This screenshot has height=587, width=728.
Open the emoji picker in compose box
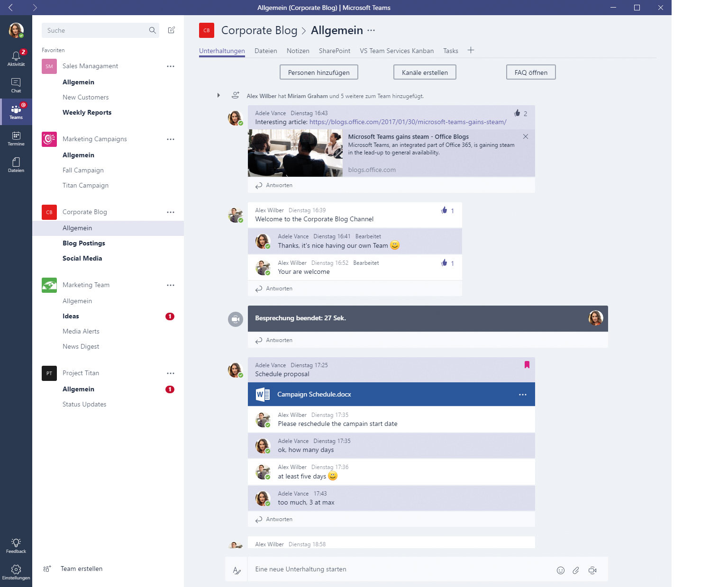pos(561,570)
